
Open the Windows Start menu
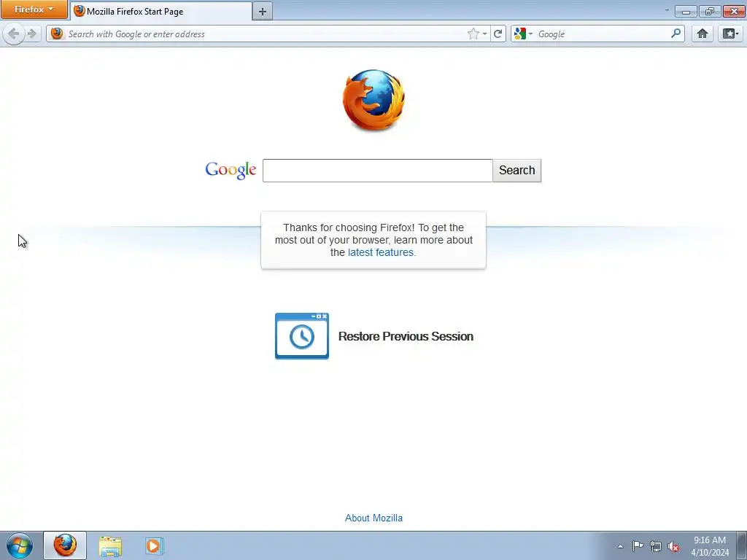[20, 545]
